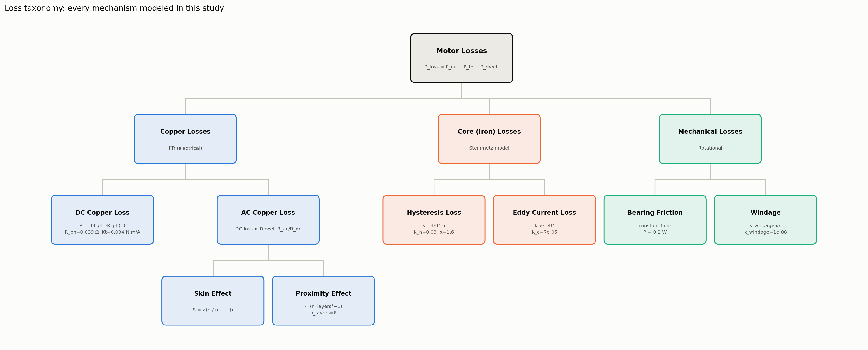The height and width of the screenshot is (350, 868).
Task: Click the Eddy Current Loss node
Action: (544, 220)
